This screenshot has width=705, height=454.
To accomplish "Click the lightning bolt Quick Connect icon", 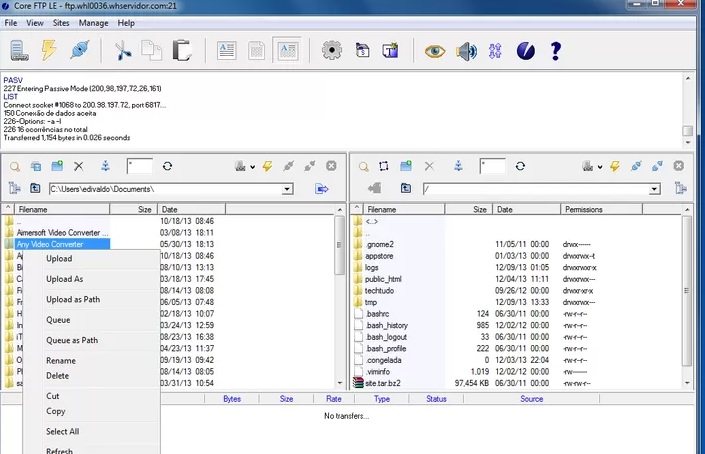I will [x=49, y=50].
